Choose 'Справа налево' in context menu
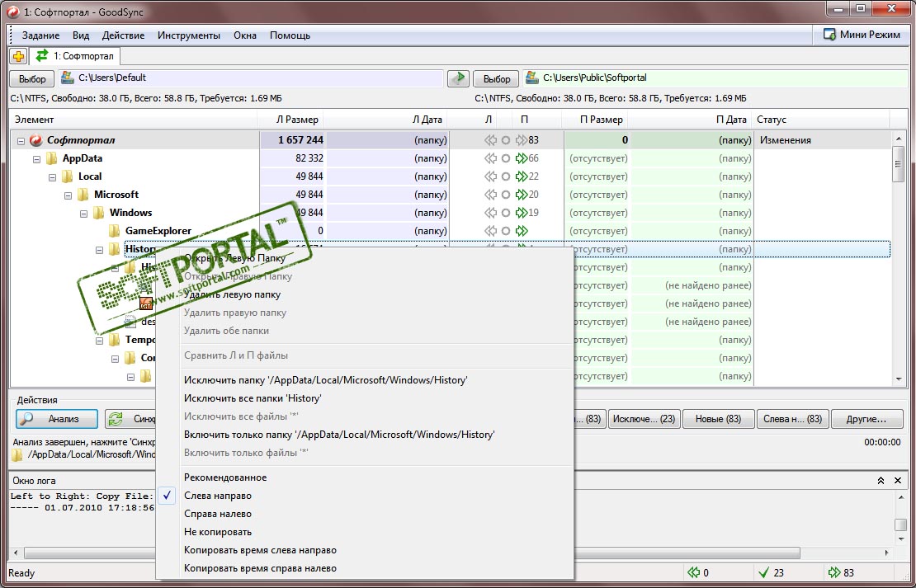Image resolution: width=916 pixels, height=588 pixels. (365, 514)
